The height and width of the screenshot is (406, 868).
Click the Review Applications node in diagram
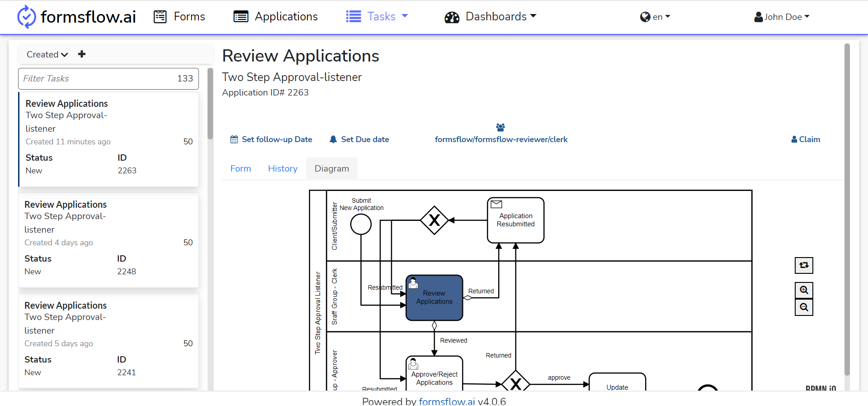(x=434, y=298)
